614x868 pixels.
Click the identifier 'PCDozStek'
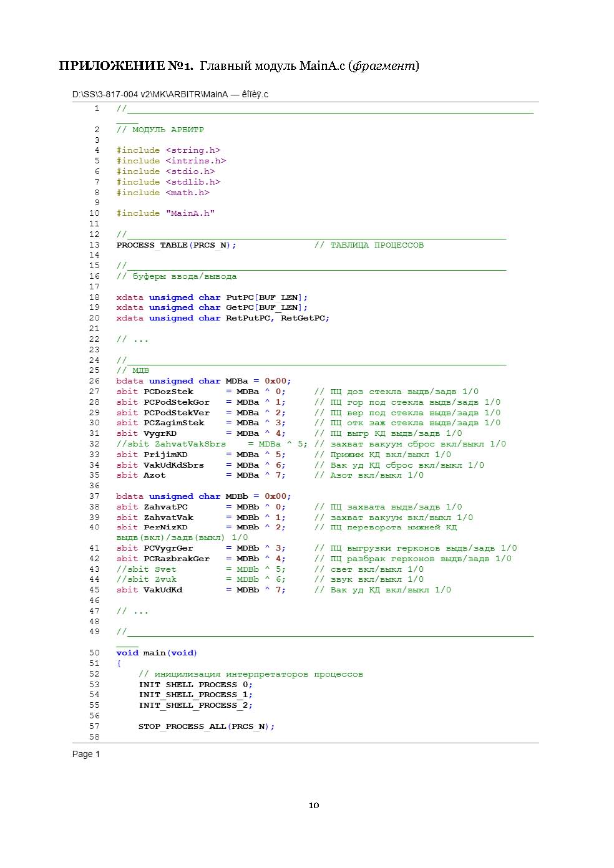coord(168,392)
